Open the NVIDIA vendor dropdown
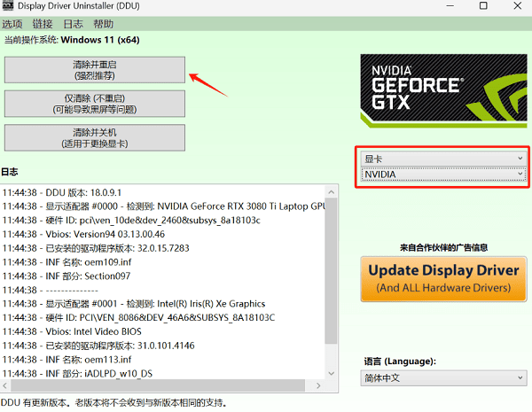Viewport: 532px width, 412px height. point(443,175)
